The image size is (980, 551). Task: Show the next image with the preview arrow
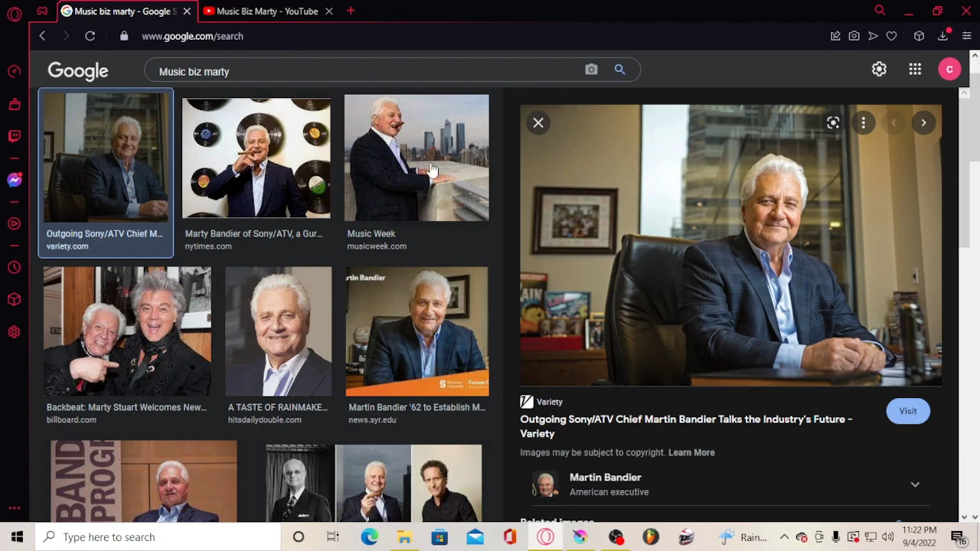tap(923, 122)
